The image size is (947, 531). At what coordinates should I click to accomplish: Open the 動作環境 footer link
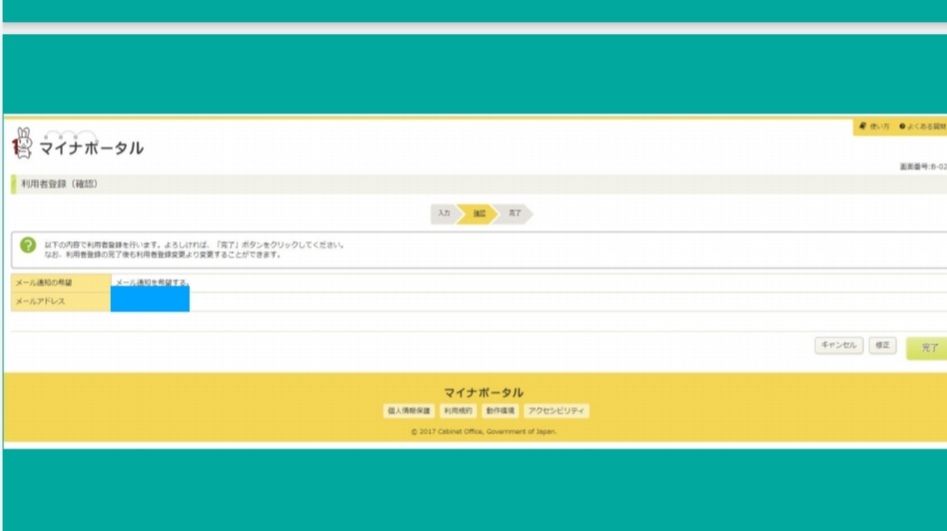point(500,411)
